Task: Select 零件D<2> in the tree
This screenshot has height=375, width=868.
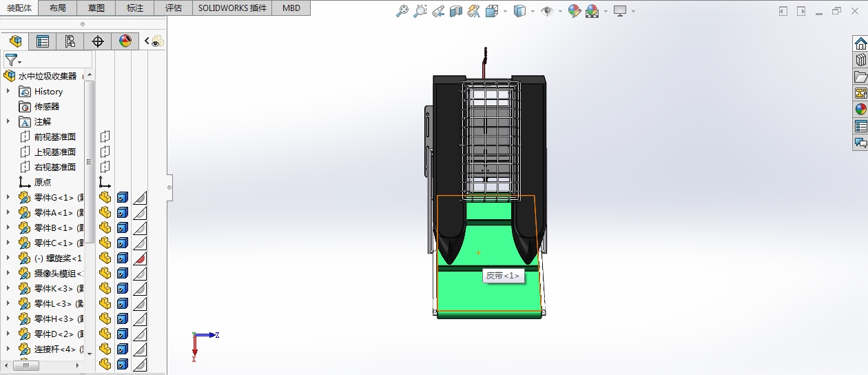Action: pyautogui.click(x=54, y=334)
